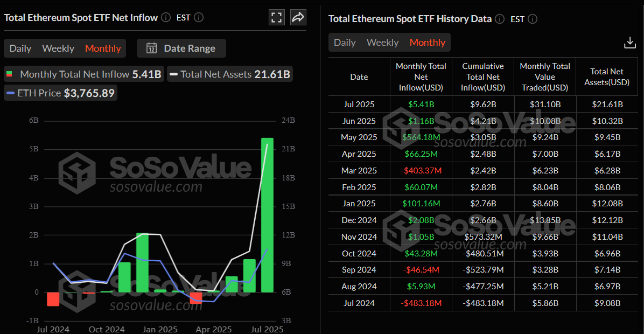The width and height of the screenshot is (644, 334).
Task: Click the Date column header in the table
Action: 359,76
